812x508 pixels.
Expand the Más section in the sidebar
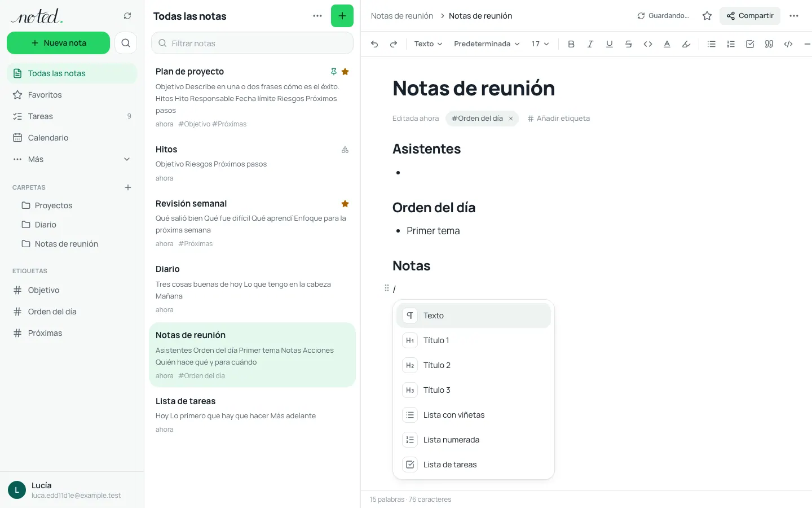[72, 159]
